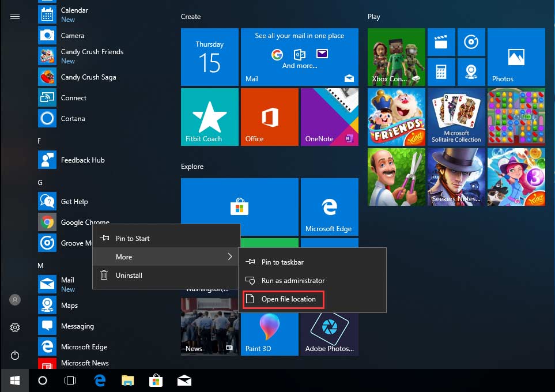Launch the Paint 3D tile
The width and height of the screenshot is (555, 392).
270,334
